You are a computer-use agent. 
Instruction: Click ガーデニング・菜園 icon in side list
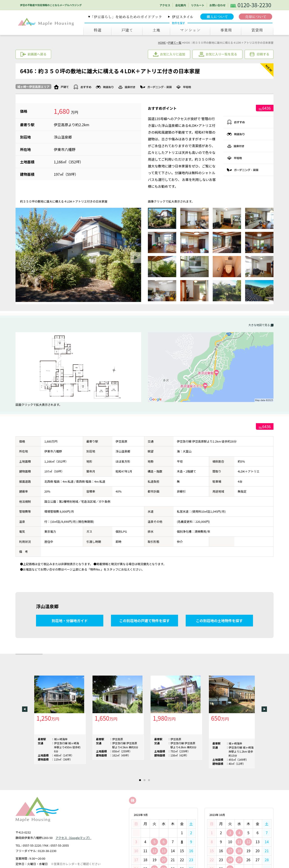click(x=229, y=170)
